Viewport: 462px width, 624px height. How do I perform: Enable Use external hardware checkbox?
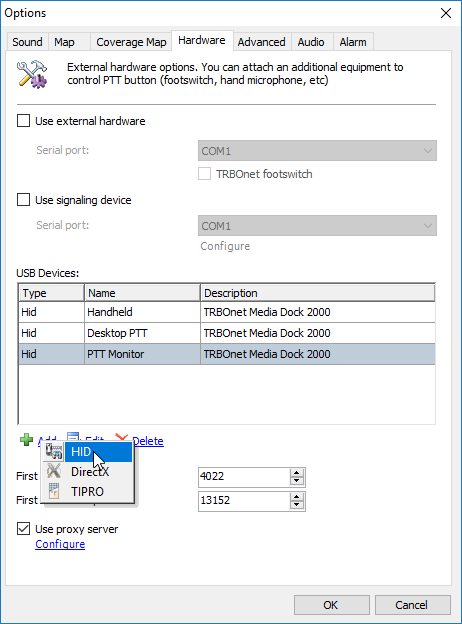pos(23,121)
